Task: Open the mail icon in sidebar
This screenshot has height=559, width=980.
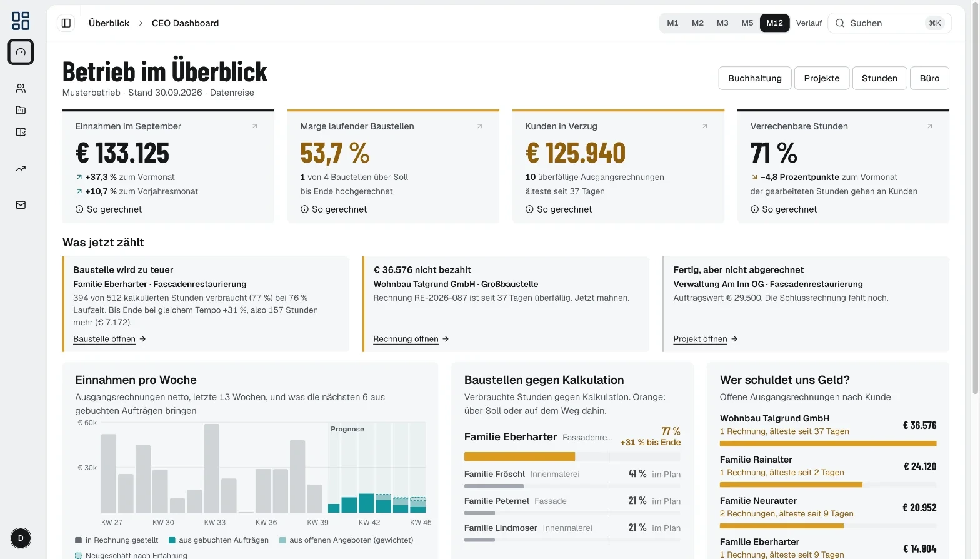Action: [21, 204]
